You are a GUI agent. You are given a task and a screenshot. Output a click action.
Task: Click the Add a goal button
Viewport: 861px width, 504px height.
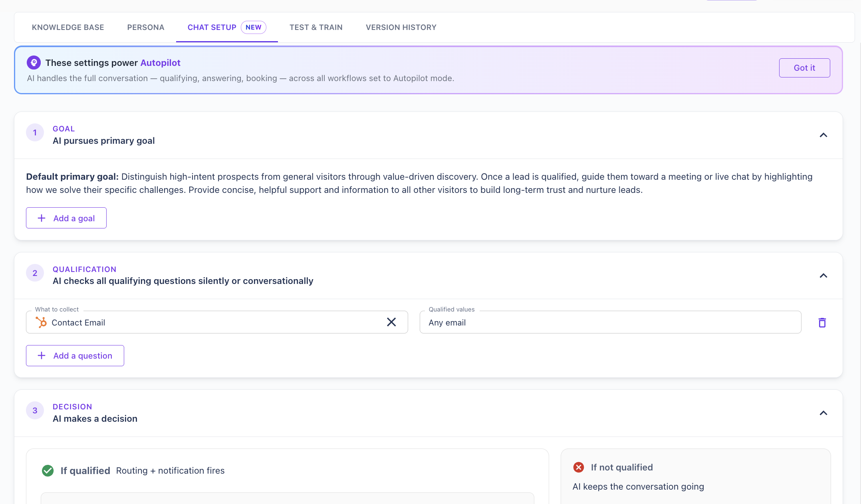(x=66, y=218)
